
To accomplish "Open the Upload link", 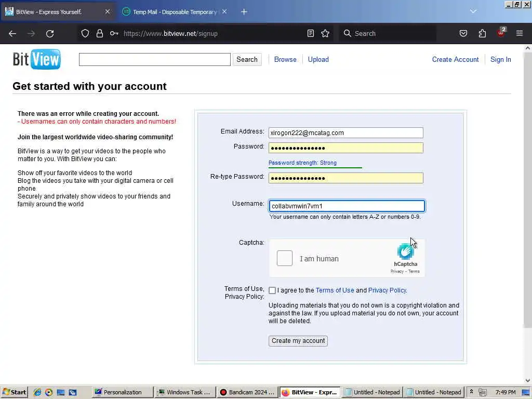I will tap(318, 59).
